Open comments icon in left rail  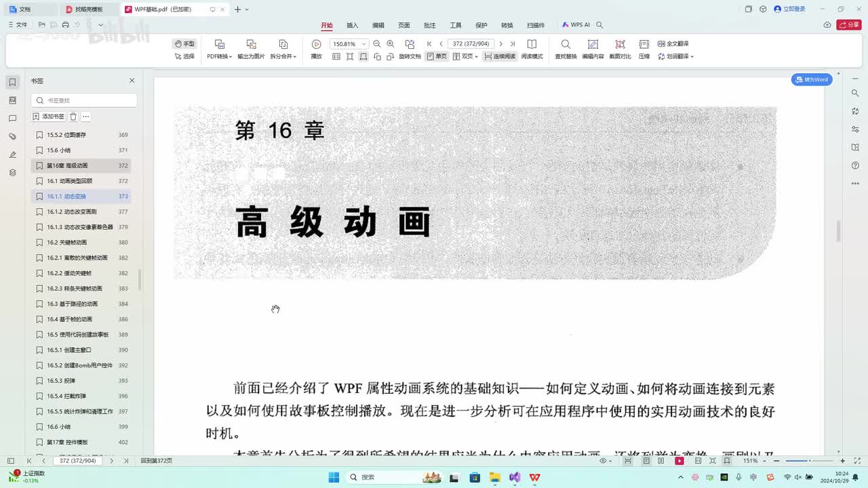(x=12, y=119)
